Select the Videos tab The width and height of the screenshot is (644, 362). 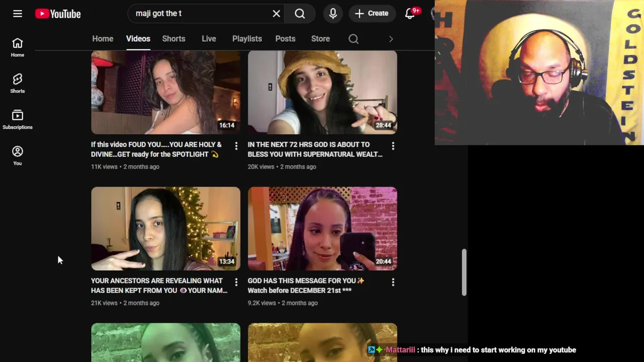138,39
